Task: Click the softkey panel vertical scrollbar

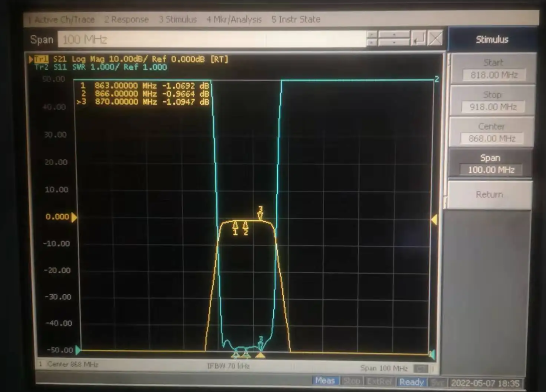Action: 446,130
